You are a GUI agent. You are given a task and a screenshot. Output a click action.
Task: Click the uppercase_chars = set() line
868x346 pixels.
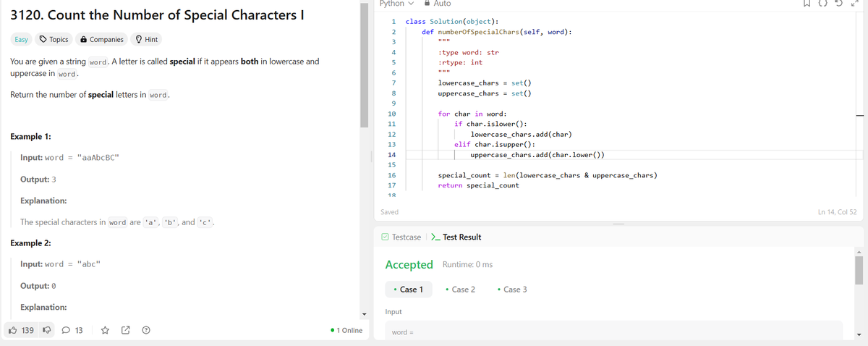[x=485, y=93]
